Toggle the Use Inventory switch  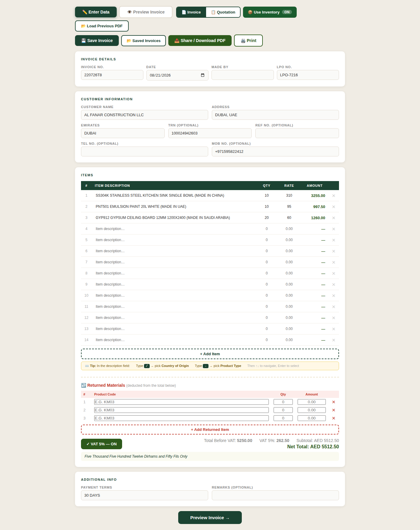point(270,12)
